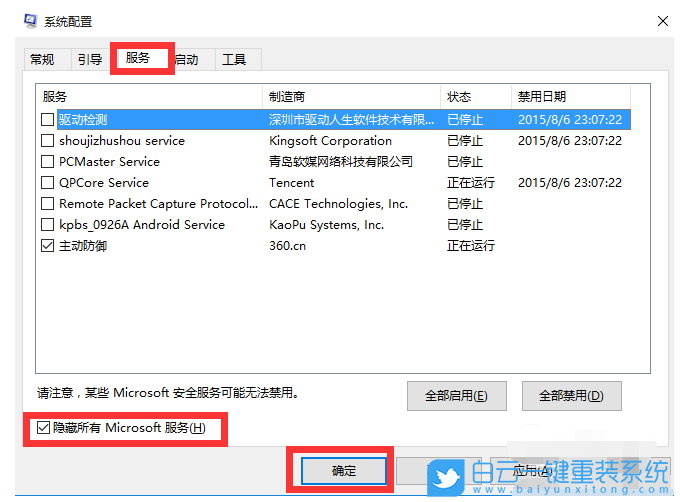Click the 全部启用 button
Screen dimensions: 680x502
click(x=457, y=396)
